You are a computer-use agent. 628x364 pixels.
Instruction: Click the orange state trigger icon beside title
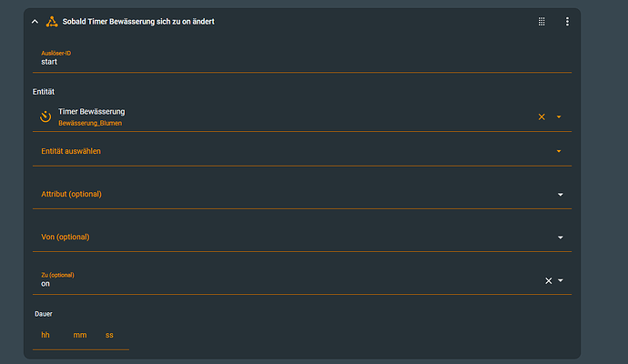click(x=51, y=21)
